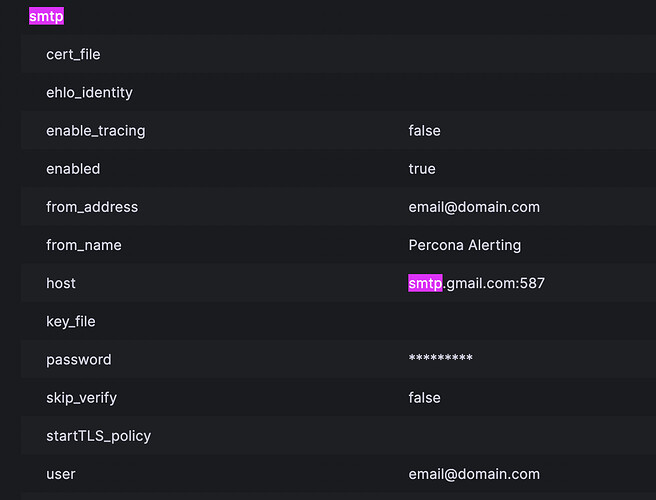The width and height of the screenshot is (656, 500).
Task: Select the Percona Alerting value
Action: point(465,245)
